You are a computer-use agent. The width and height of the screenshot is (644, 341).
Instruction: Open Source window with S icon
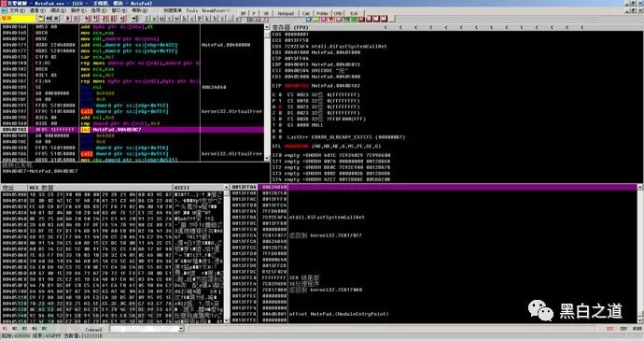tap(236, 19)
